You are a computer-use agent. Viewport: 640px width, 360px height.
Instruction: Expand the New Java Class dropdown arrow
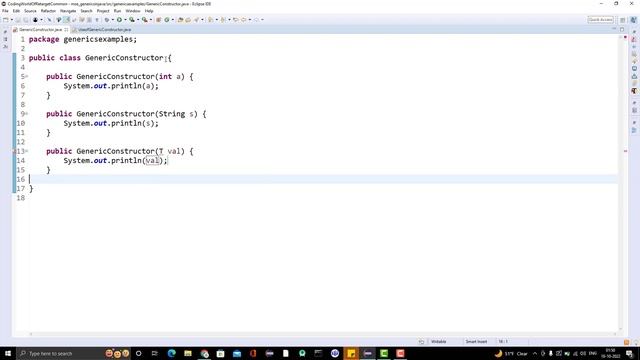(172, 20)
